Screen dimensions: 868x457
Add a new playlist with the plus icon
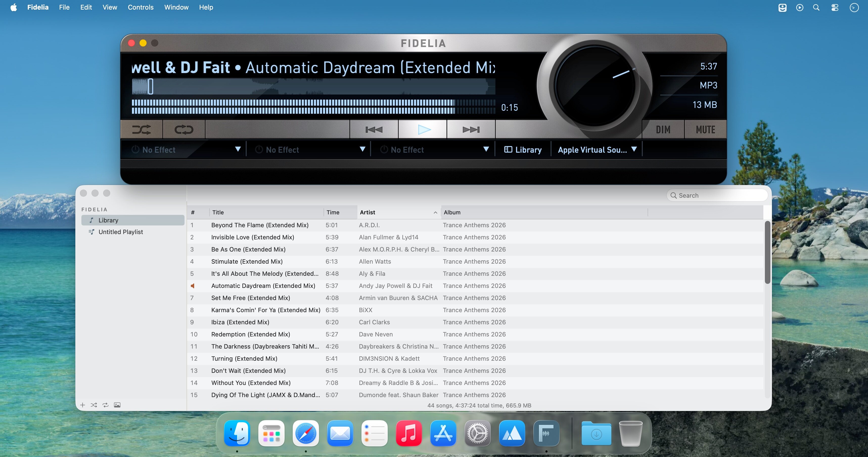click(x=83, y=405)
